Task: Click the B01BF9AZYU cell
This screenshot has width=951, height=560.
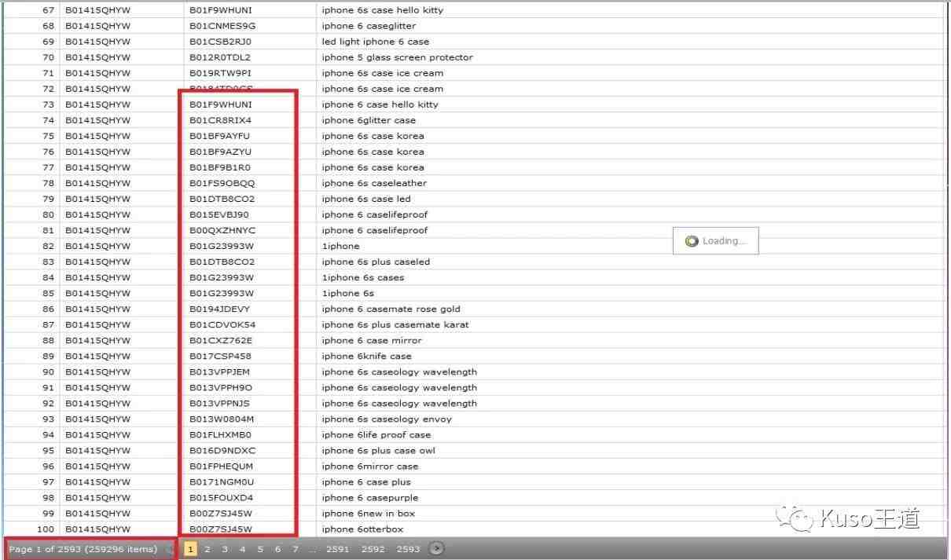Action: (220, 152)
